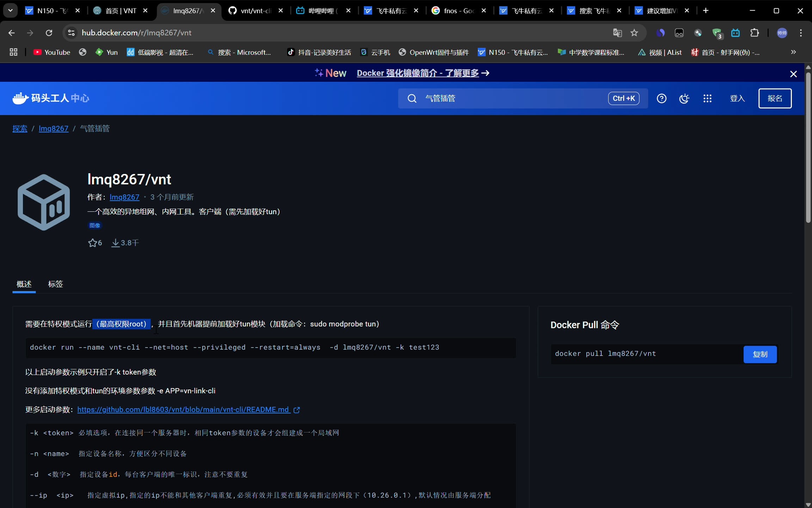Open author lmq8267 profile link

[x=124, y=197]
